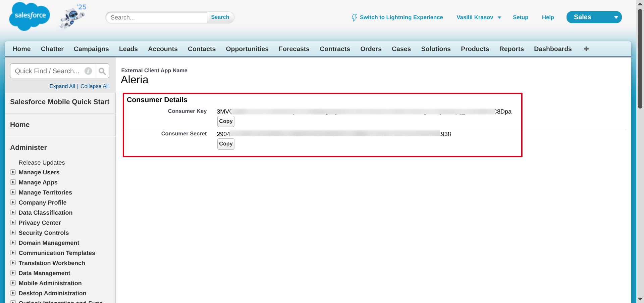Expand the Security Controls node

point(13,232)
